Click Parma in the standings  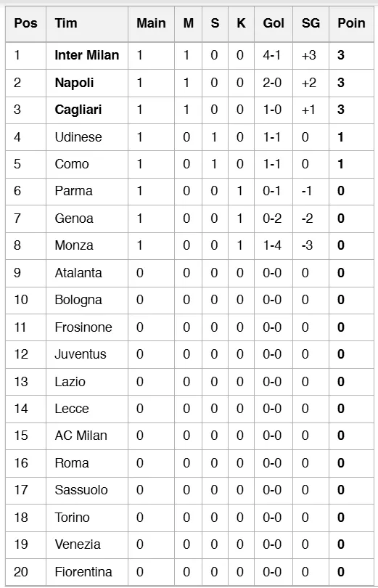[x=73, y=191]
